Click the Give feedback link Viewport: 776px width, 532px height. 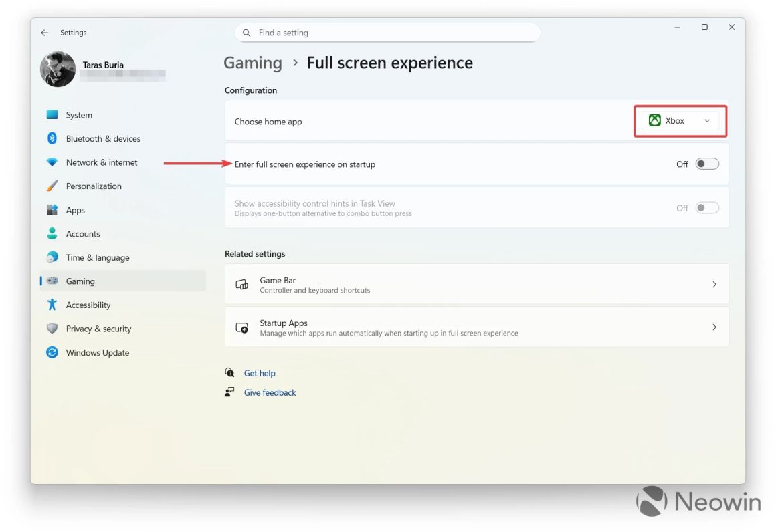coord(270,392)
